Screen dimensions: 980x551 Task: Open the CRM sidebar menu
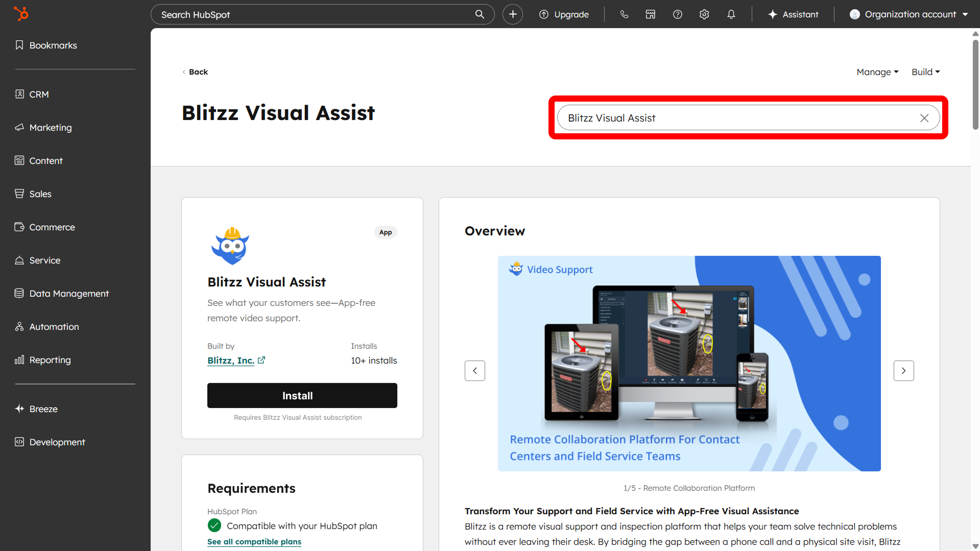point(39,94)
